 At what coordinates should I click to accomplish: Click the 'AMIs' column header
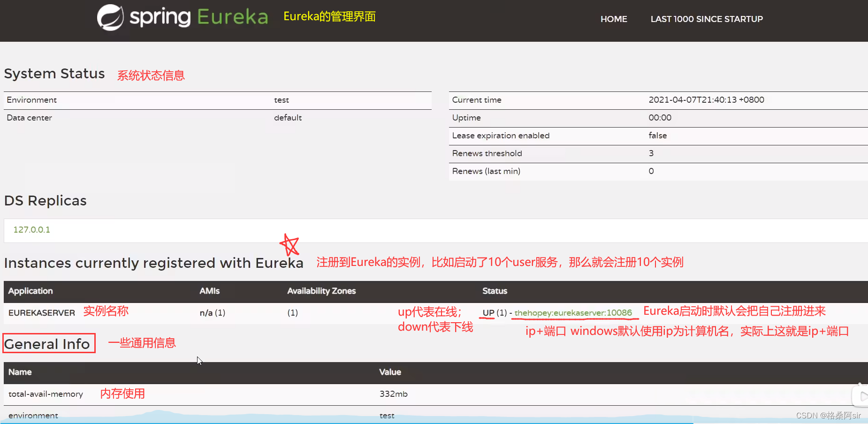(x=209, y=291)
